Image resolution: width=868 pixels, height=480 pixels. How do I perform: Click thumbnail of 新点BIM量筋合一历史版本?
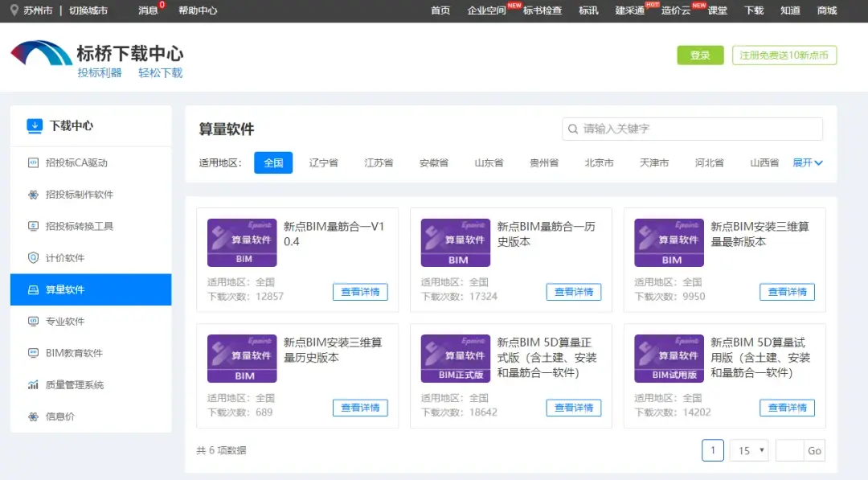[456, 243]
